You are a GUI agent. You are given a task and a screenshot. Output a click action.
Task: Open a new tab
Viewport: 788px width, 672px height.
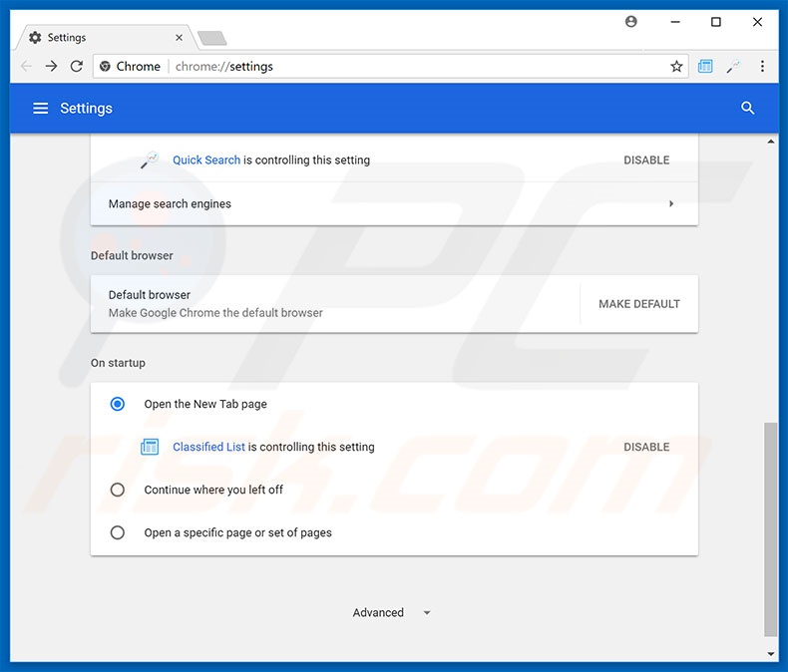pos(211,39)
